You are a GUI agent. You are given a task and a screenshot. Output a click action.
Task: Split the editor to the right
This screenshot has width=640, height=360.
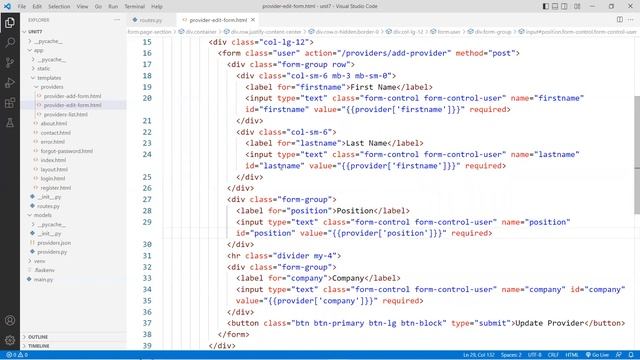pyautogui.click(x=620, y=20)
